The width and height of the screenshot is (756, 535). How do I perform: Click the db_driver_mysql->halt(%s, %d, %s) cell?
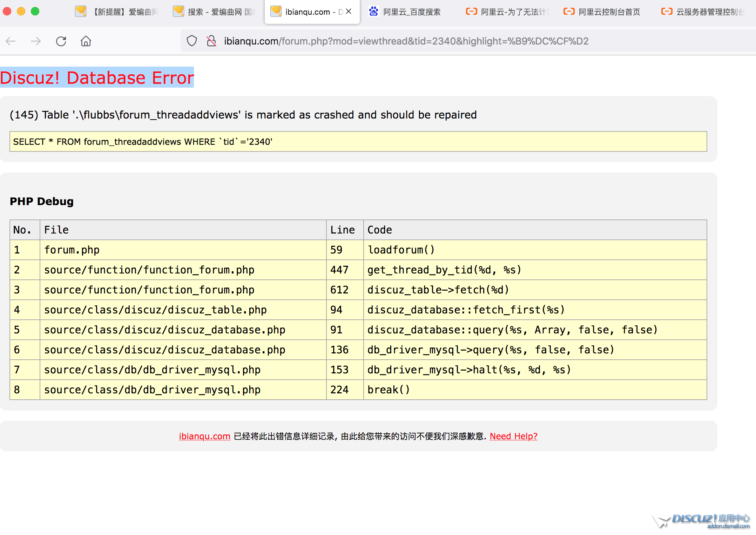535,370
